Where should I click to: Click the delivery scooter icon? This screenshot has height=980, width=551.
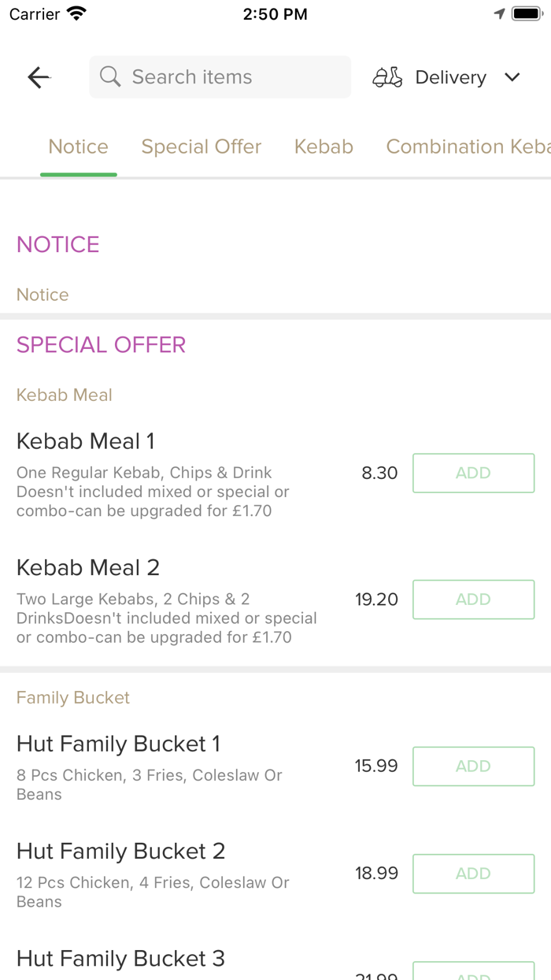click(386, 76)
